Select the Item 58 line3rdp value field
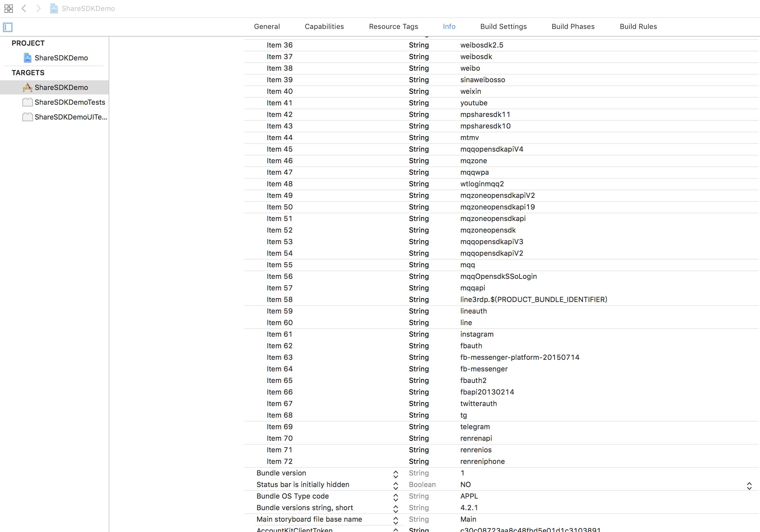This screenshot has width=760, height=532. coord(533,299)
